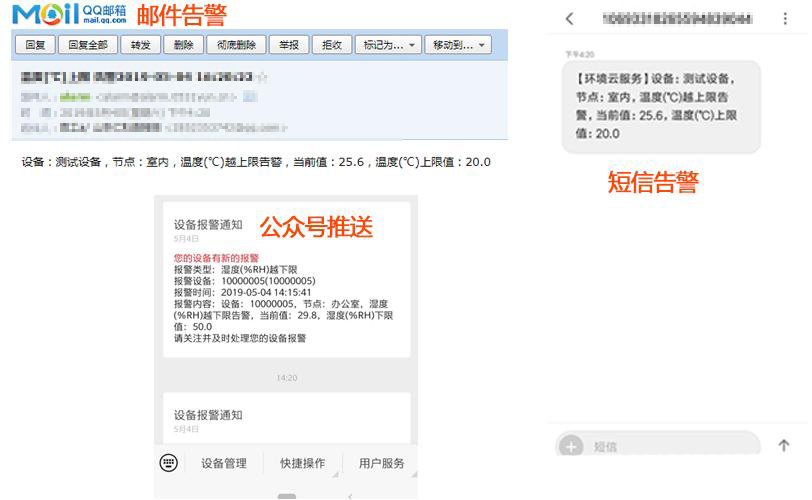The height and width of the screenshot is (500, 812).
Task: Click the QQ Mail logo
Action: point(69,15)
